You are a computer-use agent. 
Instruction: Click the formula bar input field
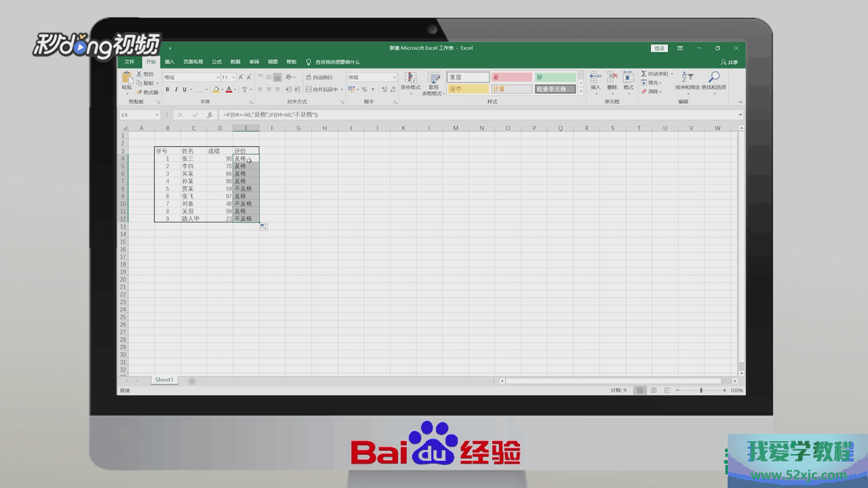(x=475, y=115)
